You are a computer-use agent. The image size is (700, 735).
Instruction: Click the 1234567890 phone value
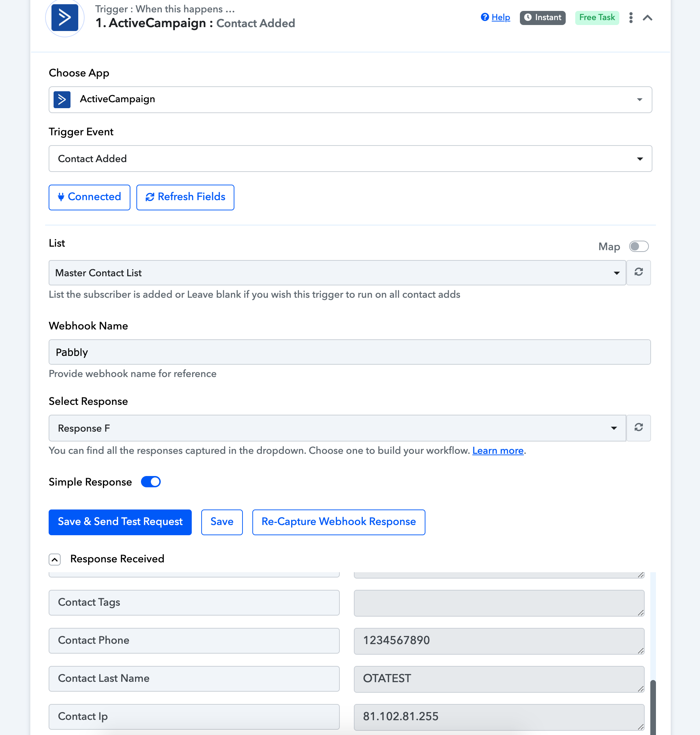[x=499, y=641]
